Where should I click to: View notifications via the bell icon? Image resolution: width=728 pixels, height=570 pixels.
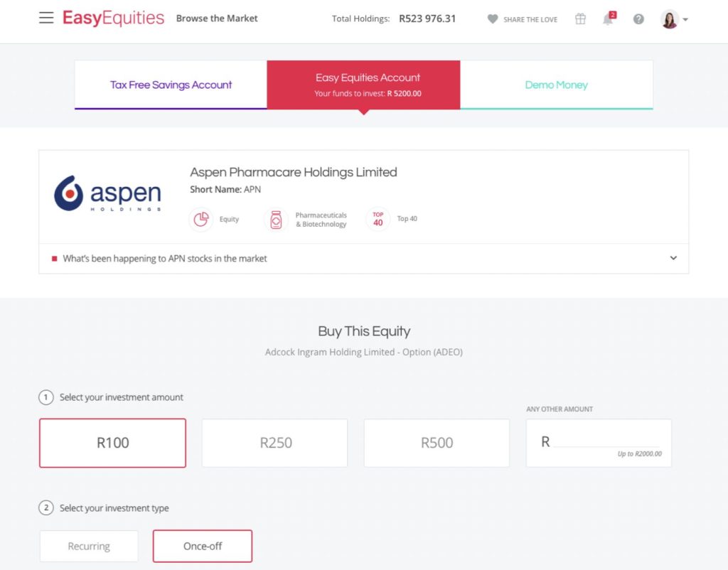(x=609, y=18)
